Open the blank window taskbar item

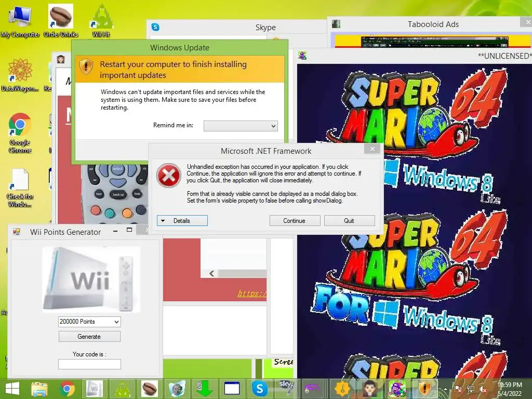232,389
